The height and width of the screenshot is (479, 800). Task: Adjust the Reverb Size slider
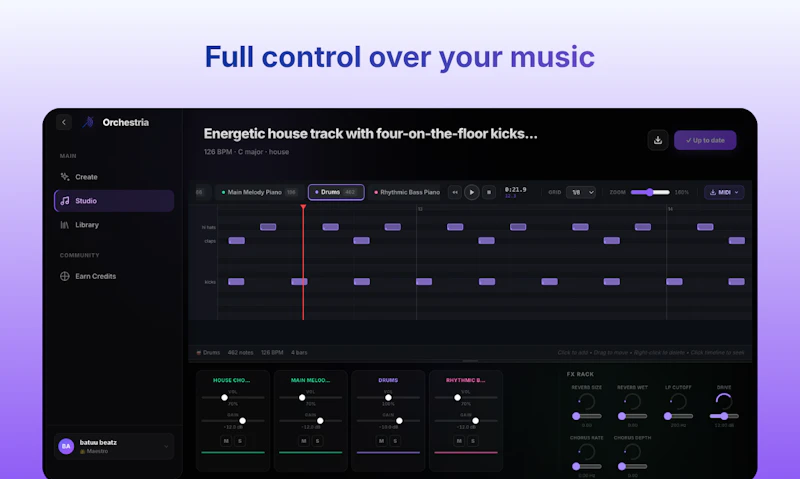(x=587, y=416)
